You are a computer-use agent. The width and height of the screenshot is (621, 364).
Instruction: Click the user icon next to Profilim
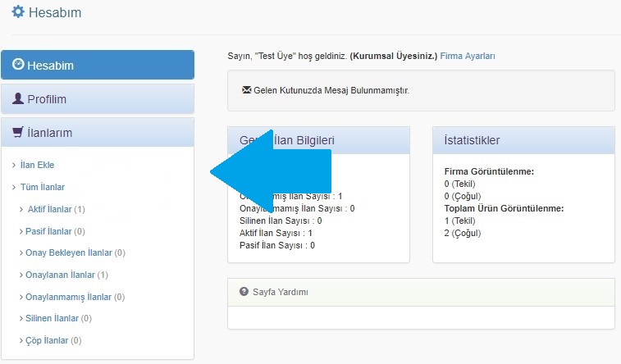(x=18, y=99)
